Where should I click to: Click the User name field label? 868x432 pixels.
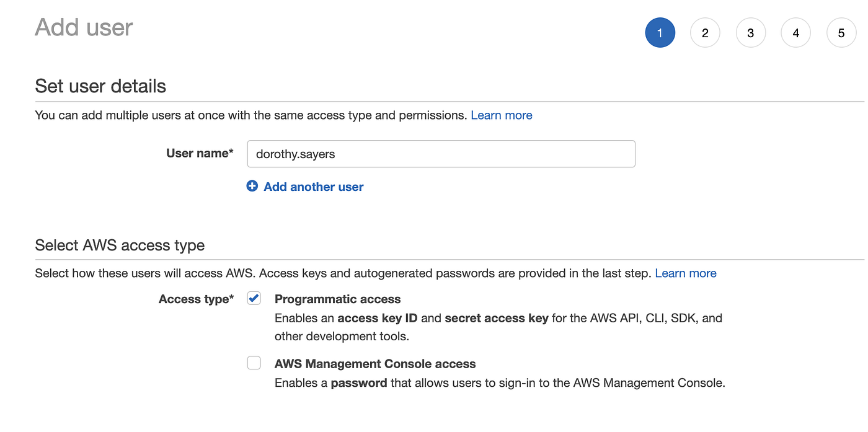(199, 153)
